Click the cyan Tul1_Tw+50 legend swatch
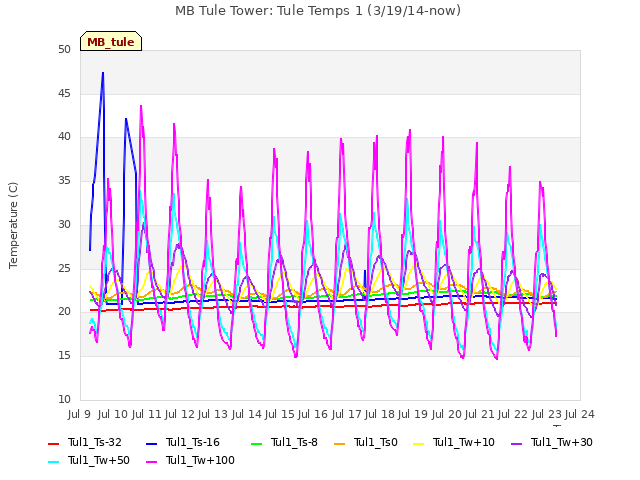 coord(53,461)
